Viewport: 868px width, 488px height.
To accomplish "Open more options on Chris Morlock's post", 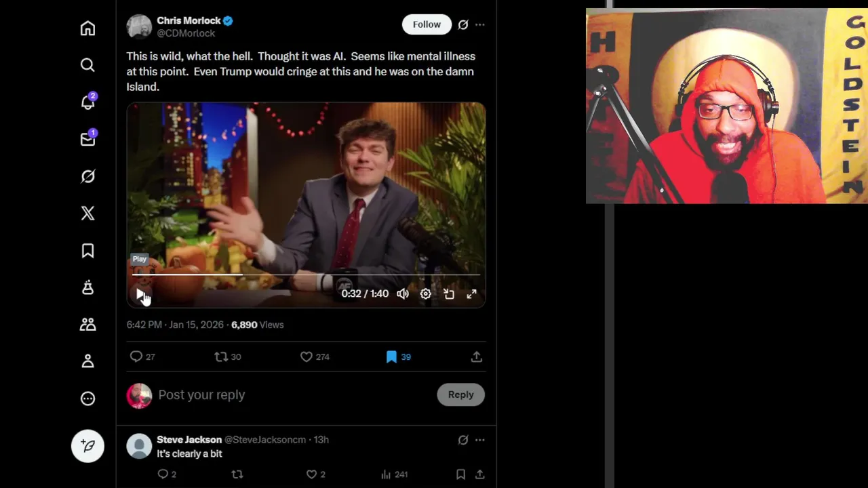I will tap(480, 24).
